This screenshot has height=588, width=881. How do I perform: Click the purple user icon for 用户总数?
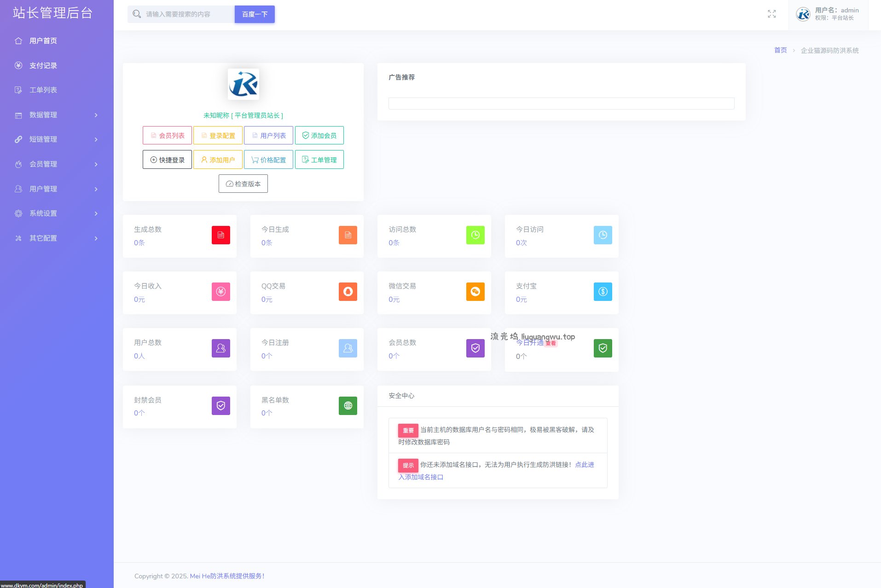[x=220, y=348]
